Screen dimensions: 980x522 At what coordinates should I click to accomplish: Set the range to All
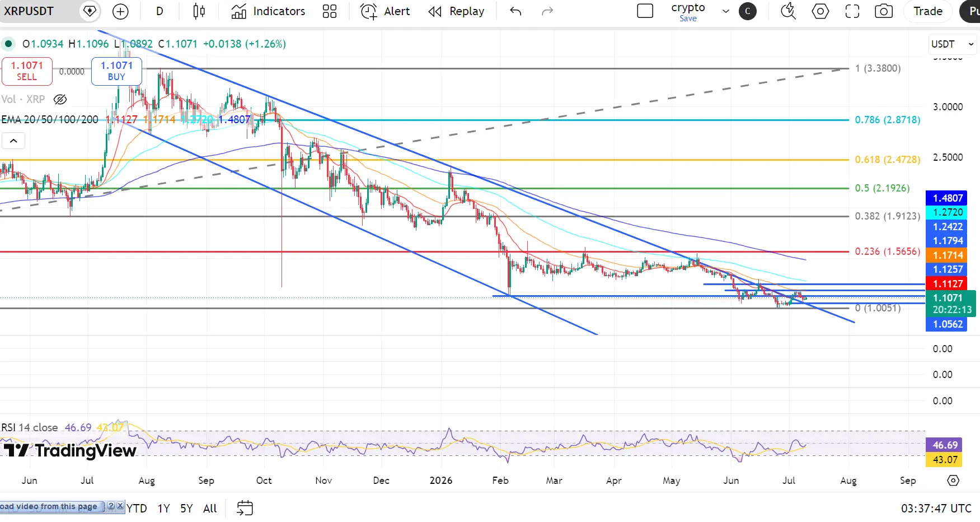coord(210,509)
